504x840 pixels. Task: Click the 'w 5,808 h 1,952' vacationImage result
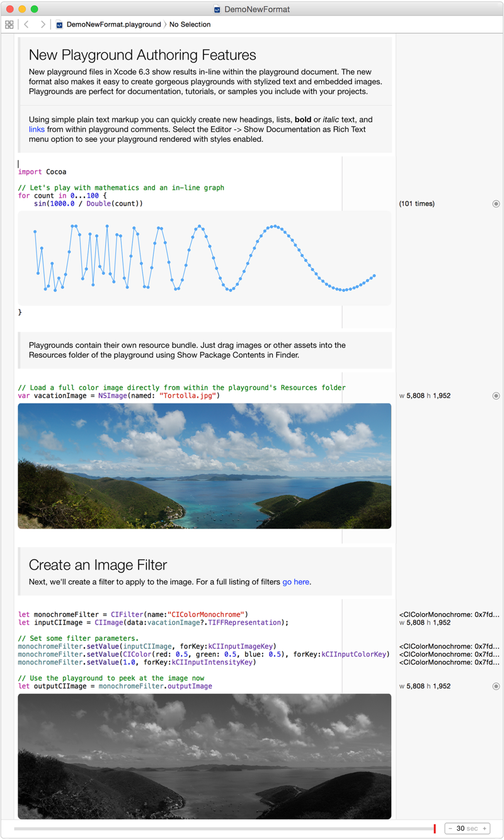(x=425, y=396)
